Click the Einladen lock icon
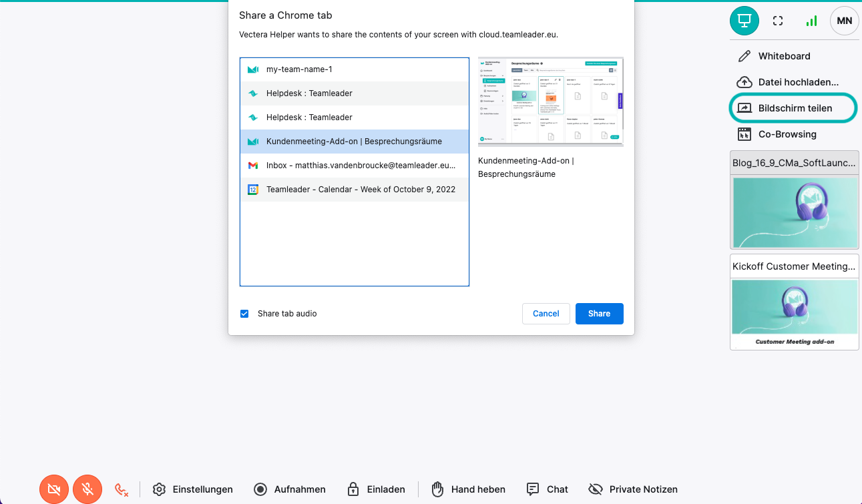The width and height of the screenshot is (862, 504). [x=353, y=489]
